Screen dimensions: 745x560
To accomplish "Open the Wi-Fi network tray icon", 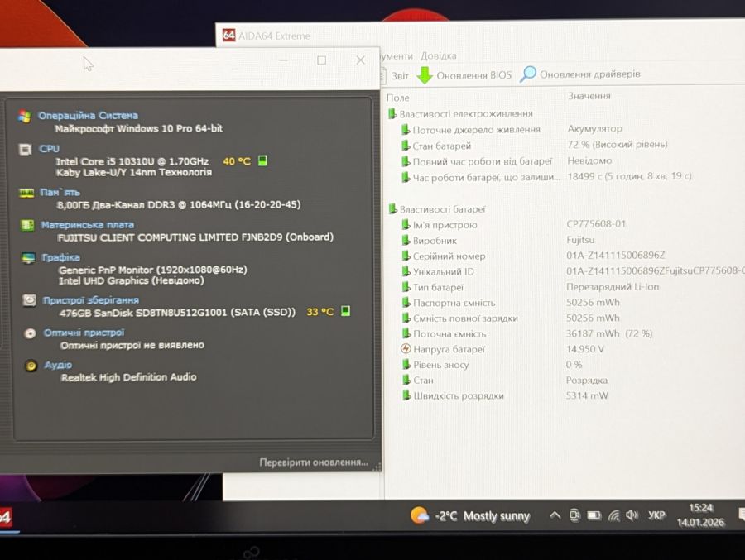I will (x=614, y=515).
